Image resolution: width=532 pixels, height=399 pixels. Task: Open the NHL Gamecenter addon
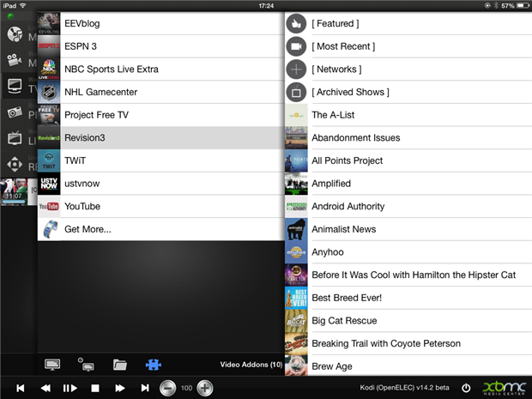click(160, 92)
